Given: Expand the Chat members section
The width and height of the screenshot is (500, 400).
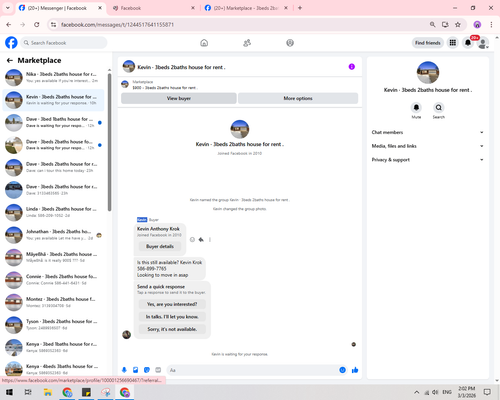Looking at the screenshot, I should coord(428,132).
